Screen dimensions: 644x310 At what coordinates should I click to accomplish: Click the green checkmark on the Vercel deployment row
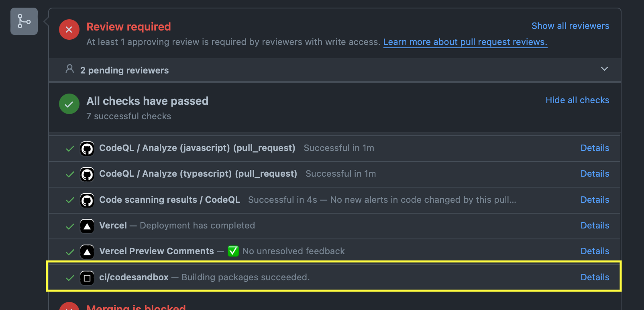(69, 226)
